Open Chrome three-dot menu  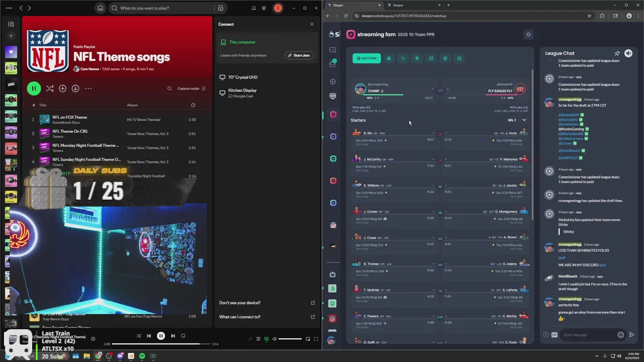pyautogui.click(x=637, y=16)
